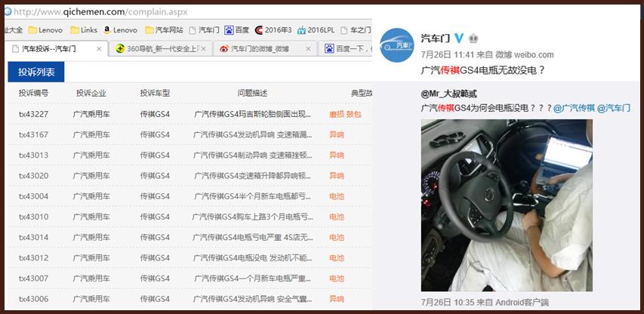Open complaint 变速箱升降都异响

coord(253,176)
